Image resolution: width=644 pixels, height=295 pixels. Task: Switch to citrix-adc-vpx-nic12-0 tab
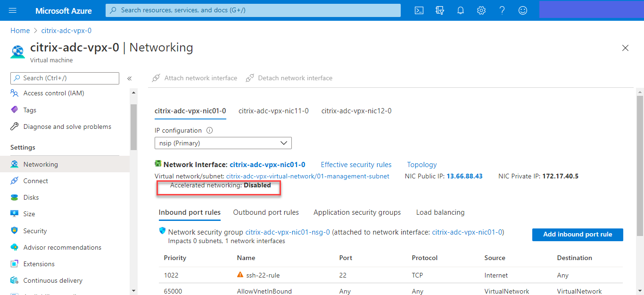[x=356, y=111]
